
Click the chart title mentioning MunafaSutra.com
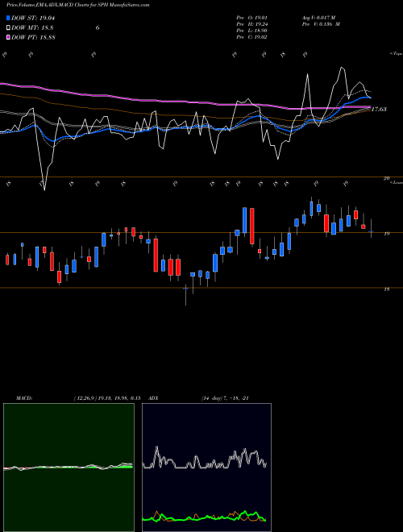(77, 5)
